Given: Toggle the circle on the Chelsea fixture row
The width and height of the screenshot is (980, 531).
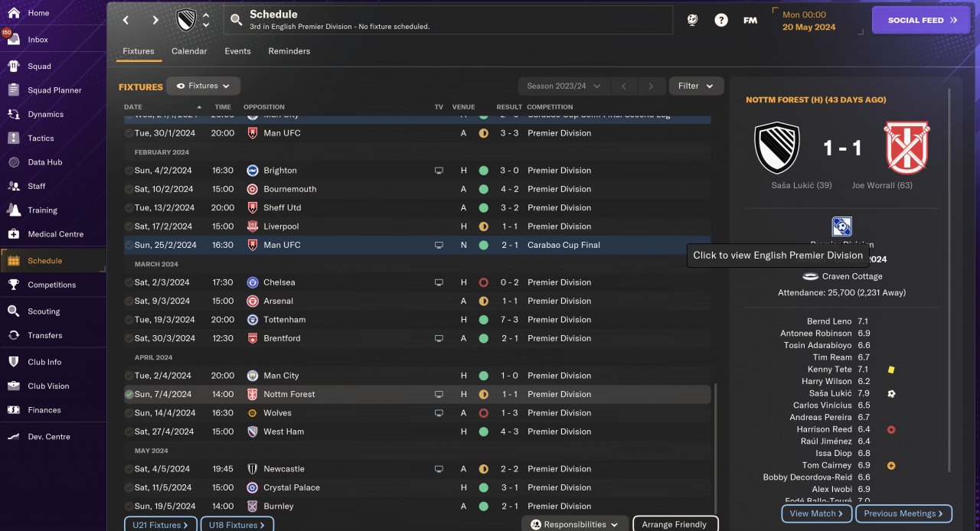Looking at the screenshot, I should coord(129,282).
